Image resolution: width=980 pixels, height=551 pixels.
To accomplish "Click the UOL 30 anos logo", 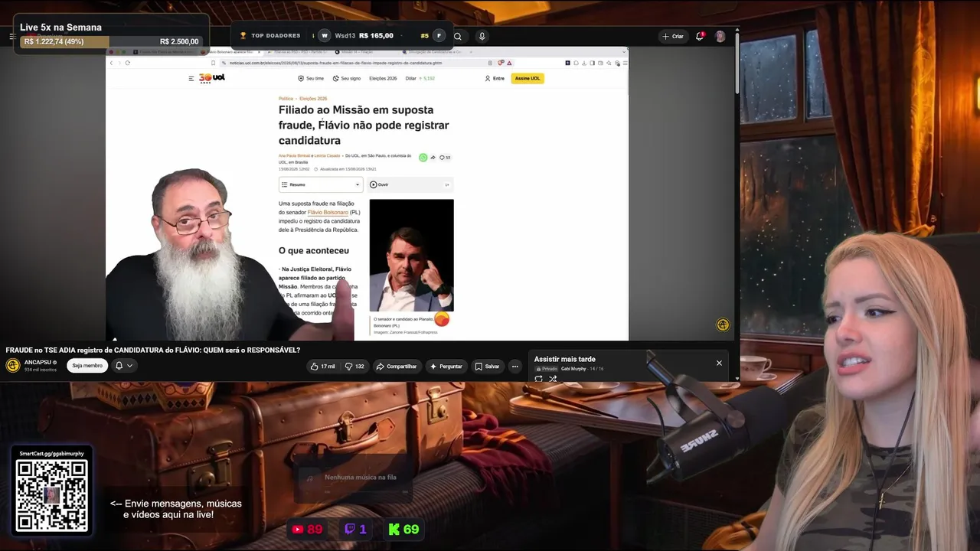I will (212, 78).
